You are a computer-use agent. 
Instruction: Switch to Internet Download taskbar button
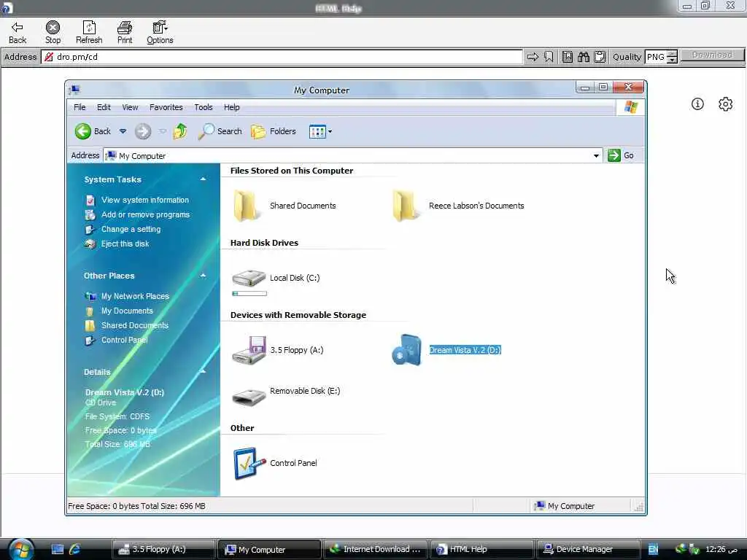(376, 550)
